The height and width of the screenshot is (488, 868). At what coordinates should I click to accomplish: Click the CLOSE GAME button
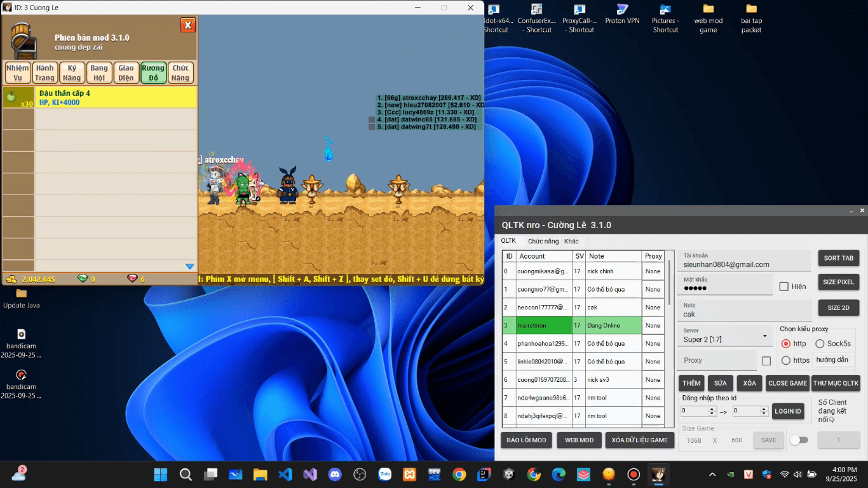point(787,383)
